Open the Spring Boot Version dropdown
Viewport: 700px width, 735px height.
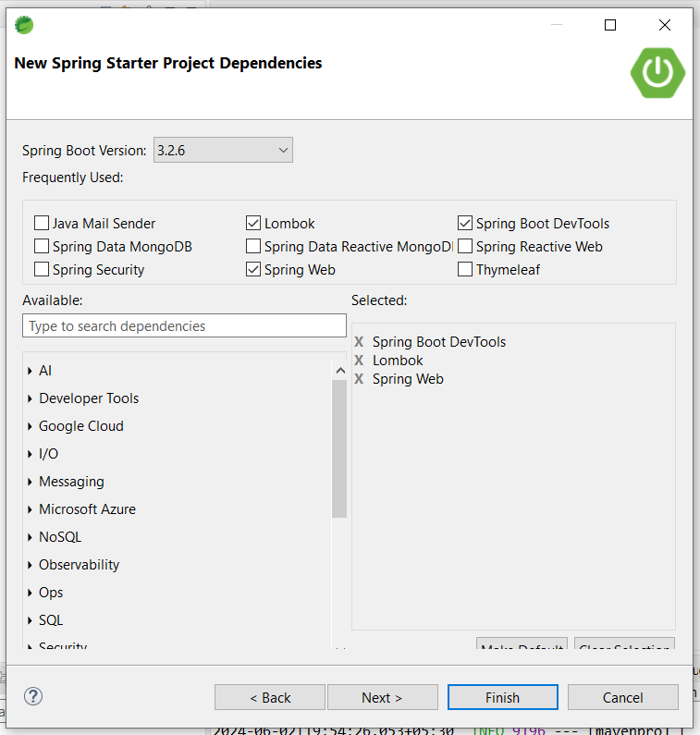pos(223,150)
